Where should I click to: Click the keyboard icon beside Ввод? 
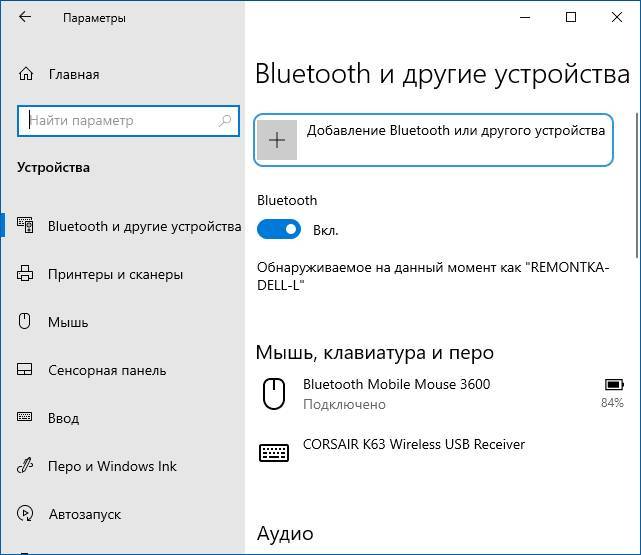point(25,417)
